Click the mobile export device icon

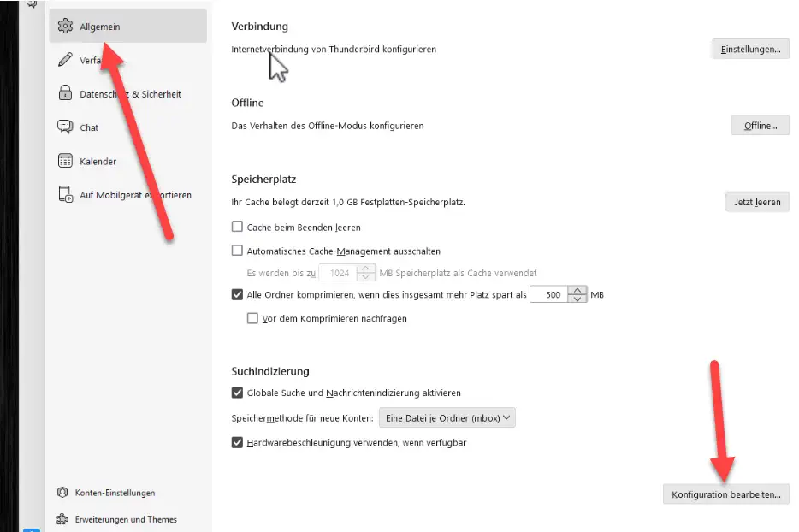pos(65,194)
